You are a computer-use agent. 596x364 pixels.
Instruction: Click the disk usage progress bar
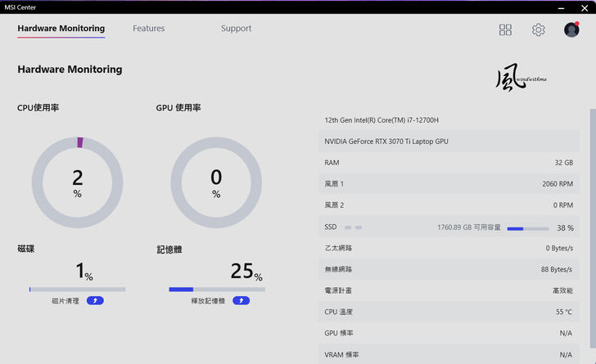tap(78, 290)
